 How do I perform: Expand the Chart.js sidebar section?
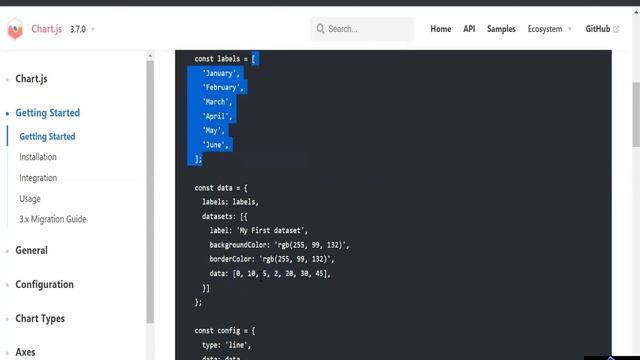click(31, 79)
